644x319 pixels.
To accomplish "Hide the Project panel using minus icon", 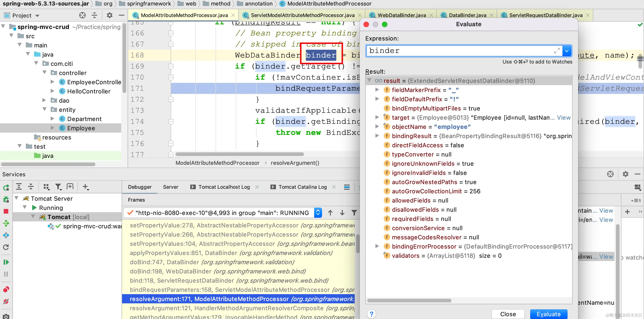I will click(122, 15).
